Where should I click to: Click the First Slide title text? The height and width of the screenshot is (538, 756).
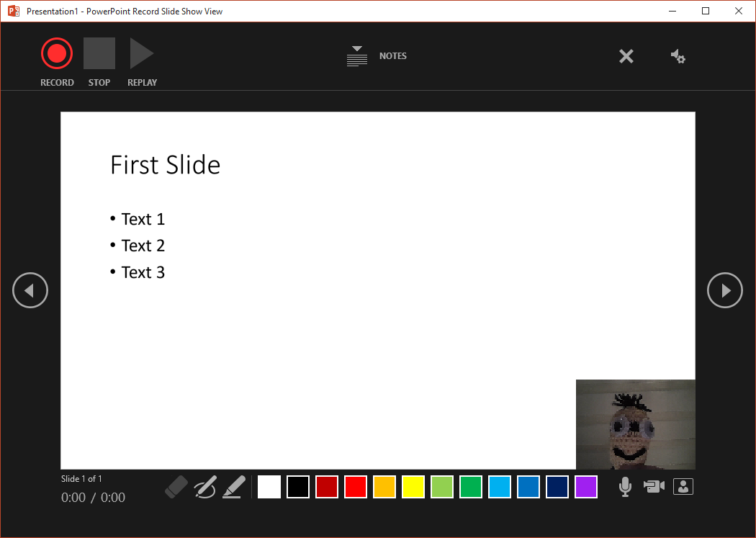pos(166,165)
